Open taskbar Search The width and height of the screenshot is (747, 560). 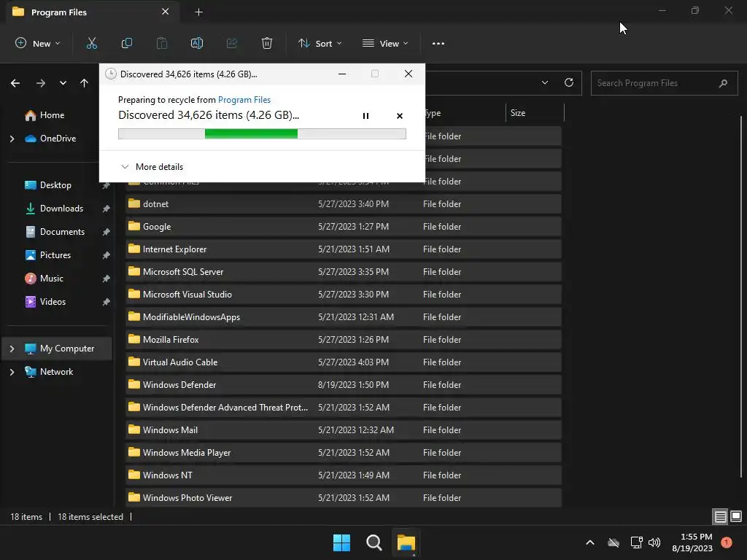pyautogui.click(x=374, y=542)
